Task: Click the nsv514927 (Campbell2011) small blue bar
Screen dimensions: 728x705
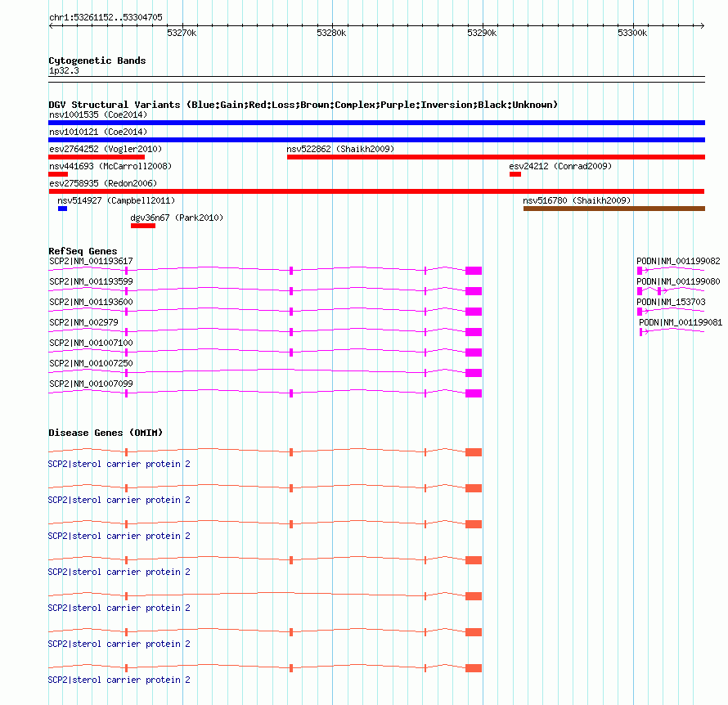Action: pos(62,209)
